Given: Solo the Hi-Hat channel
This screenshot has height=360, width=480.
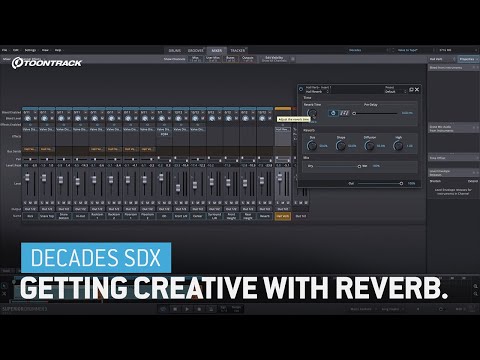Looking at the screenshot, I should 76,203.
